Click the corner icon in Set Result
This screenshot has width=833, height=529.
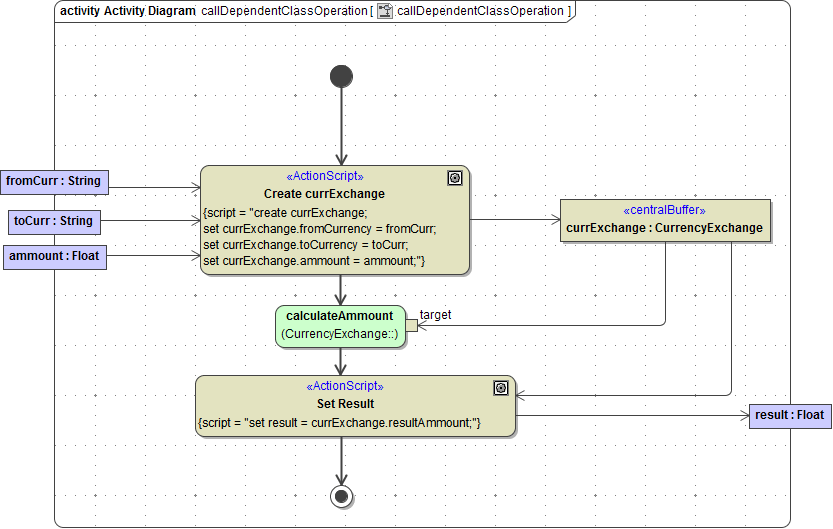click(501, 388)
